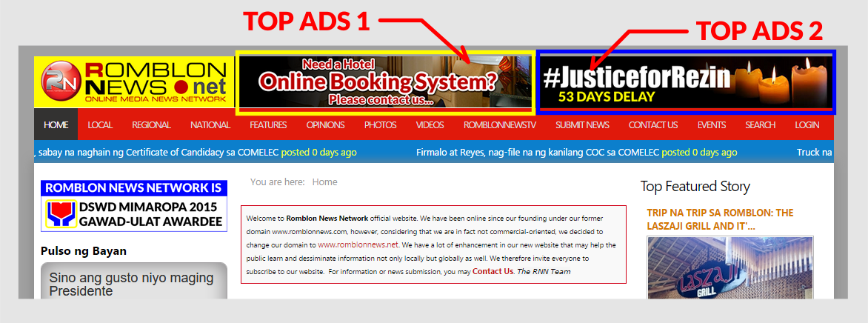Open the NATIONAL news section
Viewport: 868px width, 323px height.
click(x=210, y=124)
